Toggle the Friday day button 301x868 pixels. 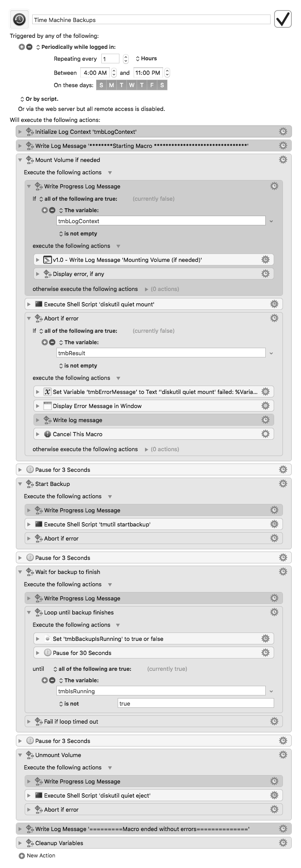[152, 85]
